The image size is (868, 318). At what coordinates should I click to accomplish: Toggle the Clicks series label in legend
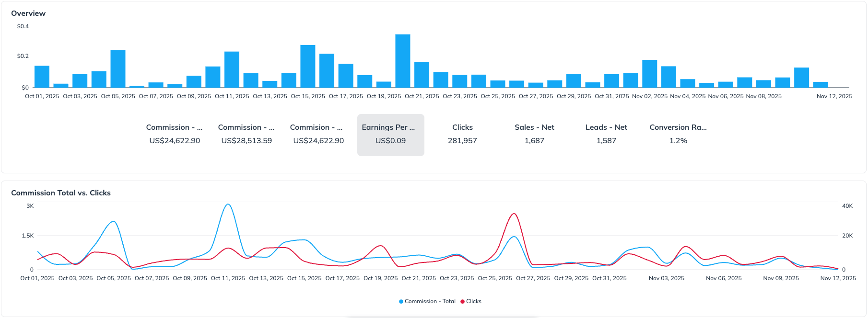tap(473, 302)
